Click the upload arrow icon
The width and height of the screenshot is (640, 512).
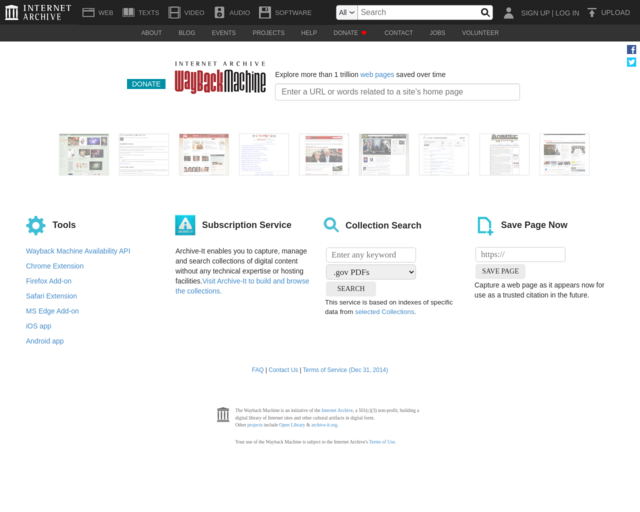pos(591,13)
